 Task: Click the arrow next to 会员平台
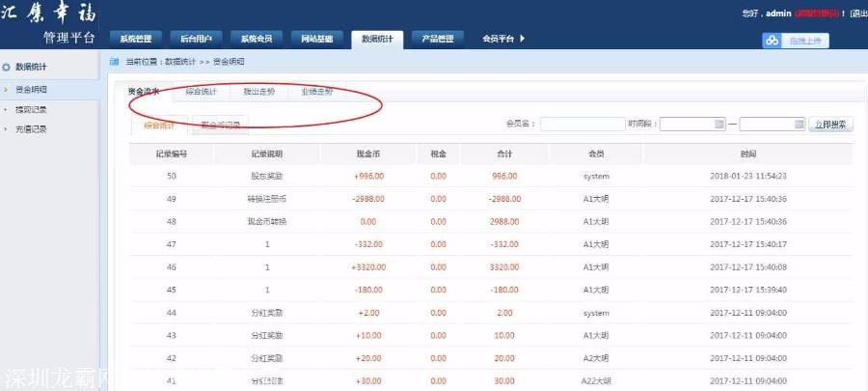[x=523, y=39]
